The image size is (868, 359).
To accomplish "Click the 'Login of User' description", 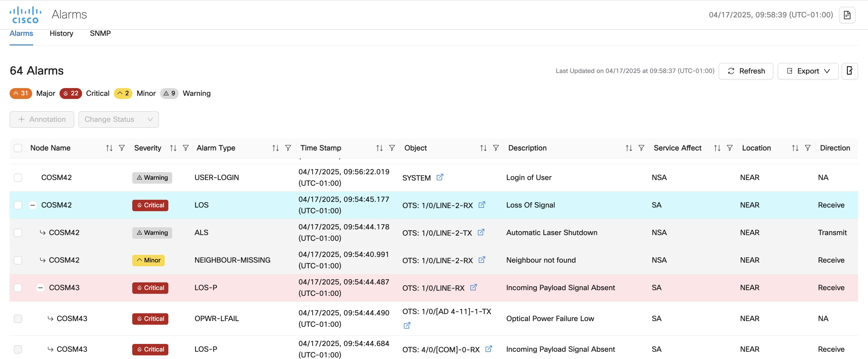I will point(529,177).
